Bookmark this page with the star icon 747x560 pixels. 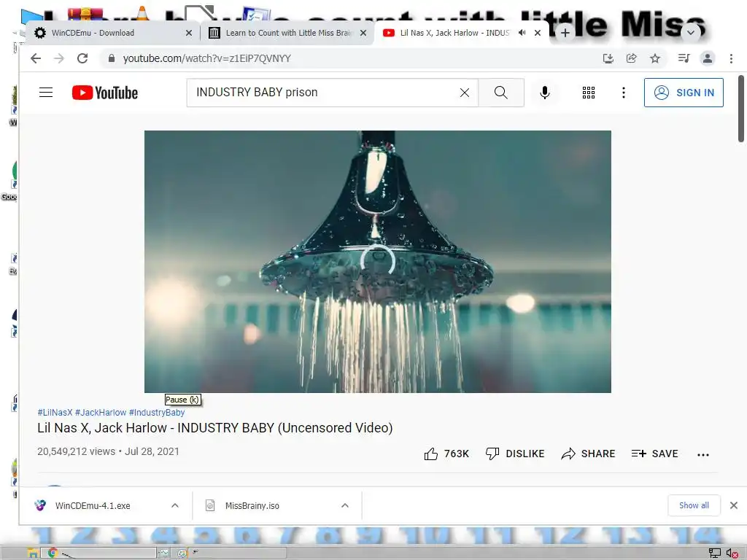655,58
